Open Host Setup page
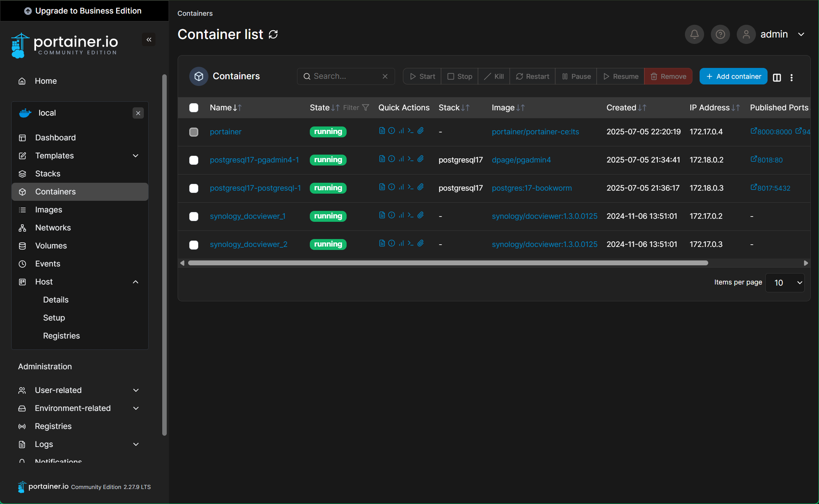 [x=54, y=318]
